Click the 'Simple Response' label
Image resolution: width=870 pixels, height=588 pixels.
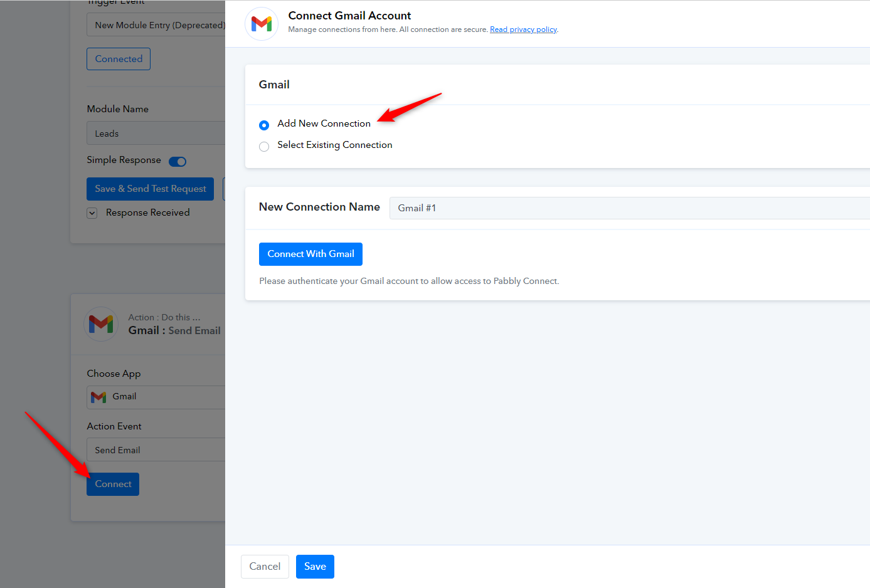pos(124,160)
